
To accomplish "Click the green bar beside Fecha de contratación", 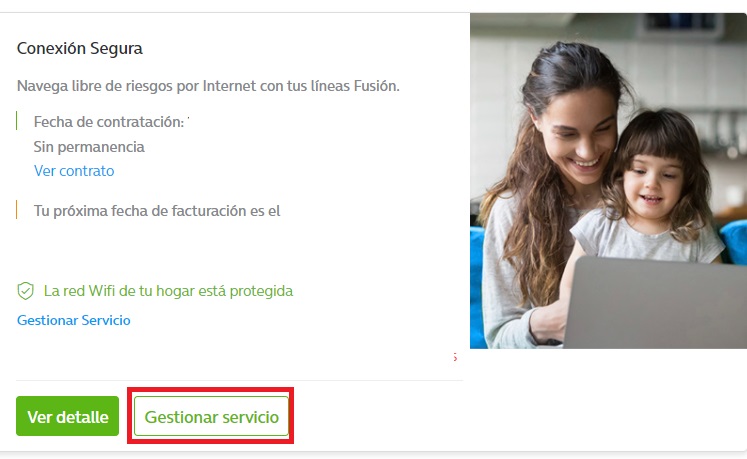I will [x=17, y=121].
